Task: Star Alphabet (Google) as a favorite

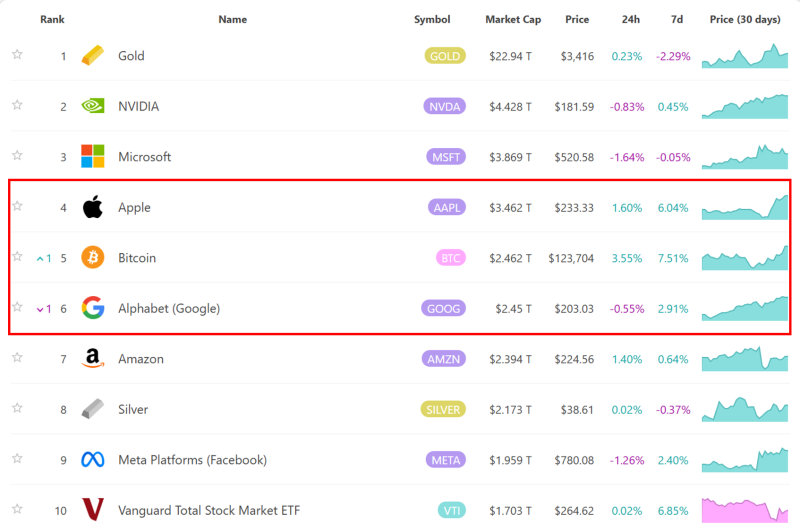Action: [x=17, y=307]
